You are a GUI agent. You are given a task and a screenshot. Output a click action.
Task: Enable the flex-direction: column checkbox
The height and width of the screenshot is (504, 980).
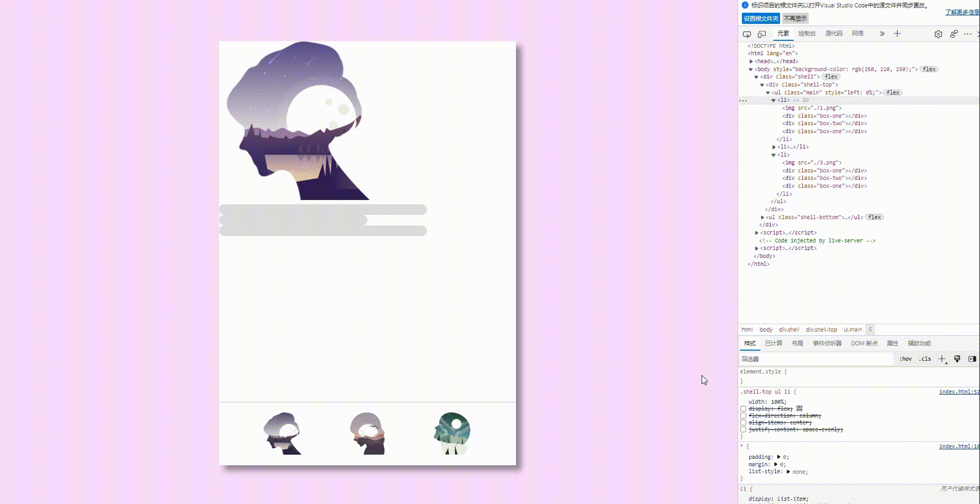[x=743, y=416]
